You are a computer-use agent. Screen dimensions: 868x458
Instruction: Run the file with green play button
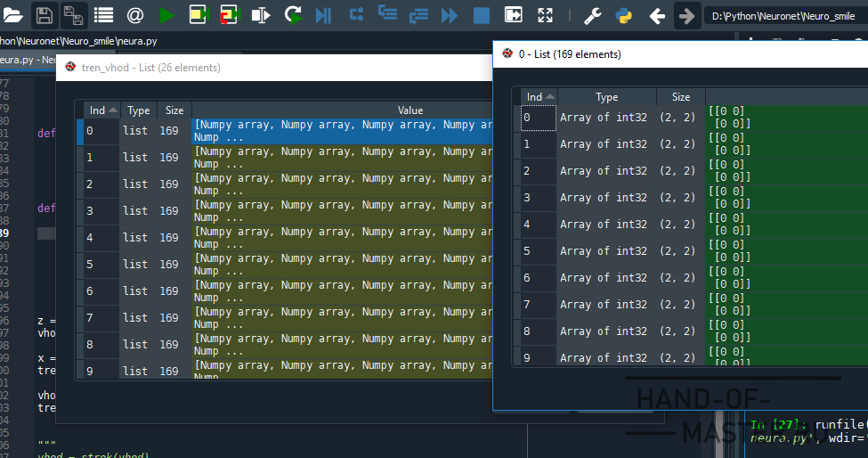(166, 15)
